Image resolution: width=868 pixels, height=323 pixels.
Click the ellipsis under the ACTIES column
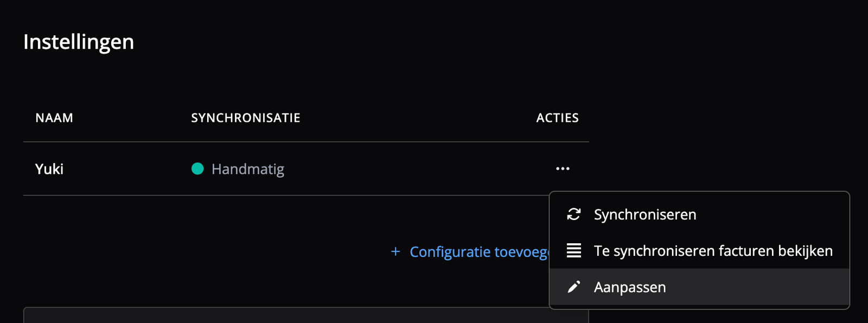(x=563, y=169)
